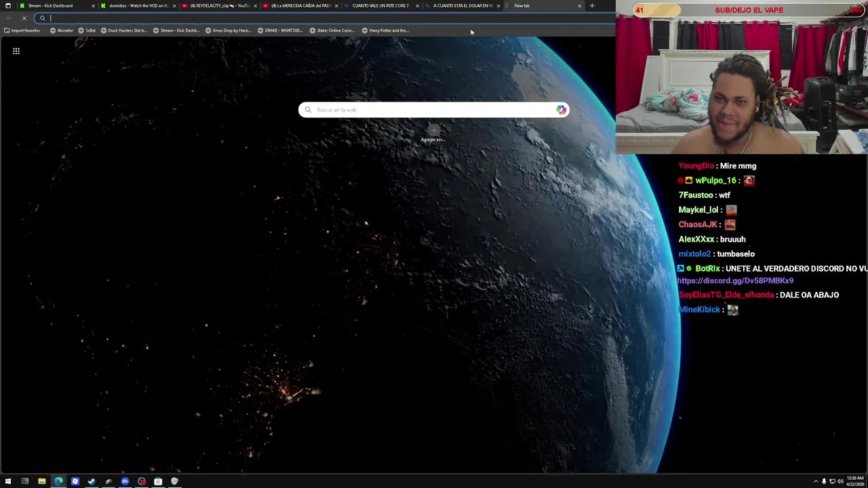Open File Explorer from taskbar
Viewport: 868px width, 488px height.
coord(42,481)
